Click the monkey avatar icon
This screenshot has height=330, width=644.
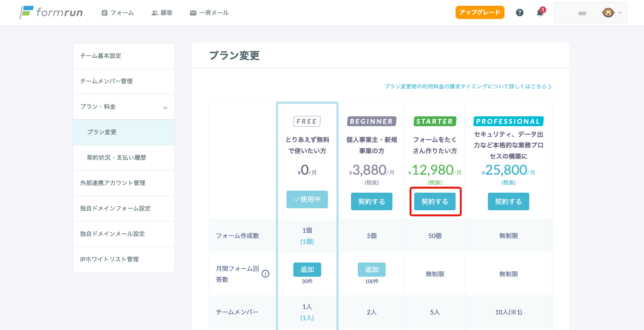[x=608, y=13]
